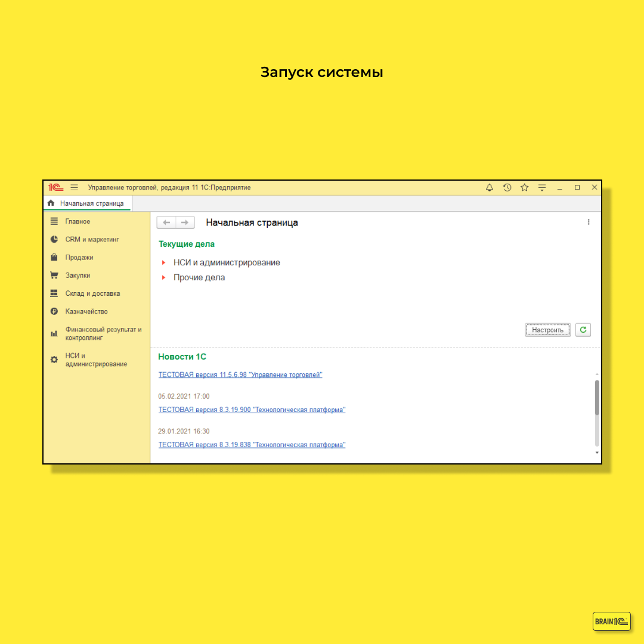Viewport: 644px width, 644px height.
Task: Expand НСИ и администрирование under Текущие дела
Action: pyautogui.click(x=163, y=262)
